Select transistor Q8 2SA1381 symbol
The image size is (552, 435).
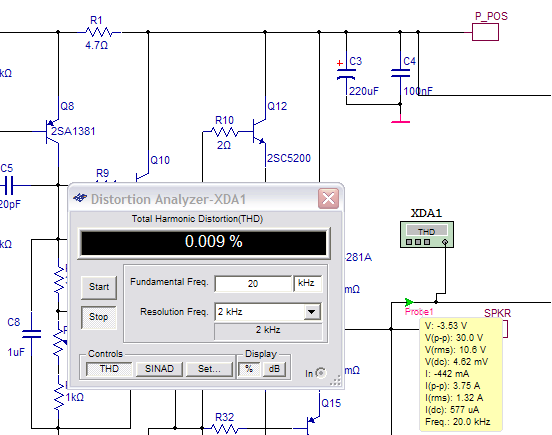point(52,132)
